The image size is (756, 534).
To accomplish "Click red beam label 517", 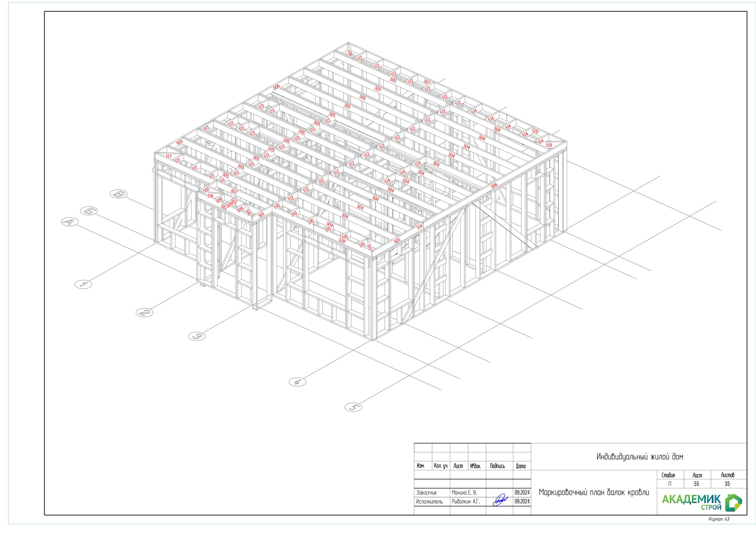I will (169, 157).
